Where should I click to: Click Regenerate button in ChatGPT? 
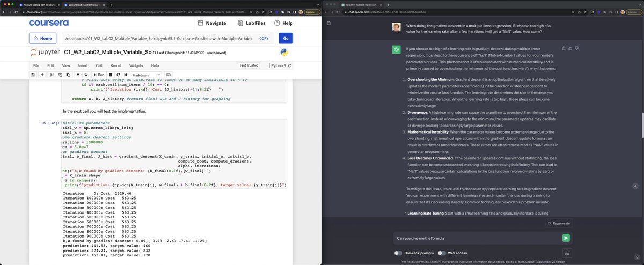coord(559,223)
